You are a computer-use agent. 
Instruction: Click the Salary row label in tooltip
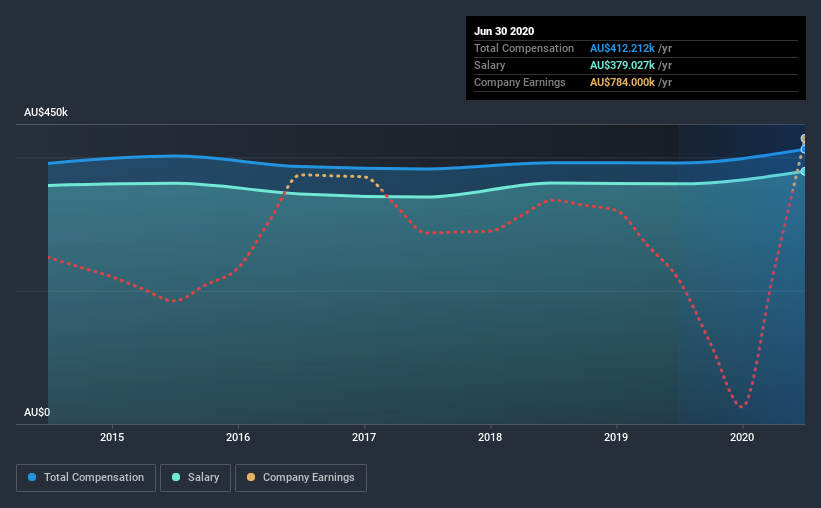point(490,65)
